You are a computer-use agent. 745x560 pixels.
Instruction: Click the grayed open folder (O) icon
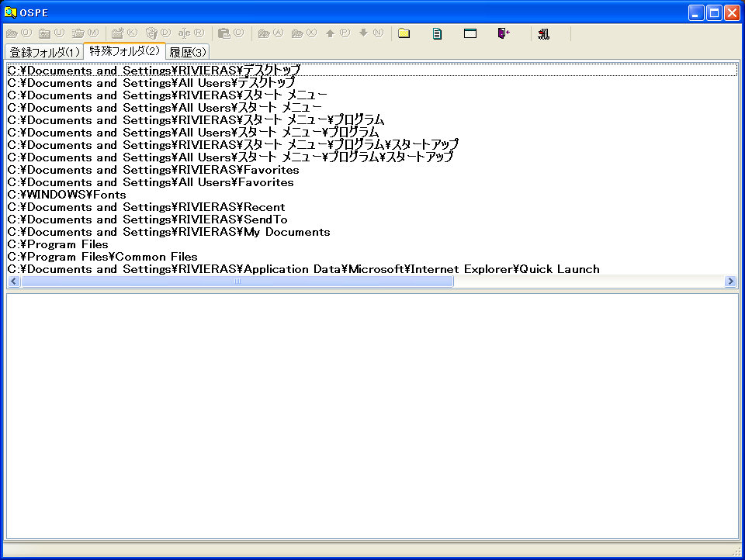click(x=19, y=33)
